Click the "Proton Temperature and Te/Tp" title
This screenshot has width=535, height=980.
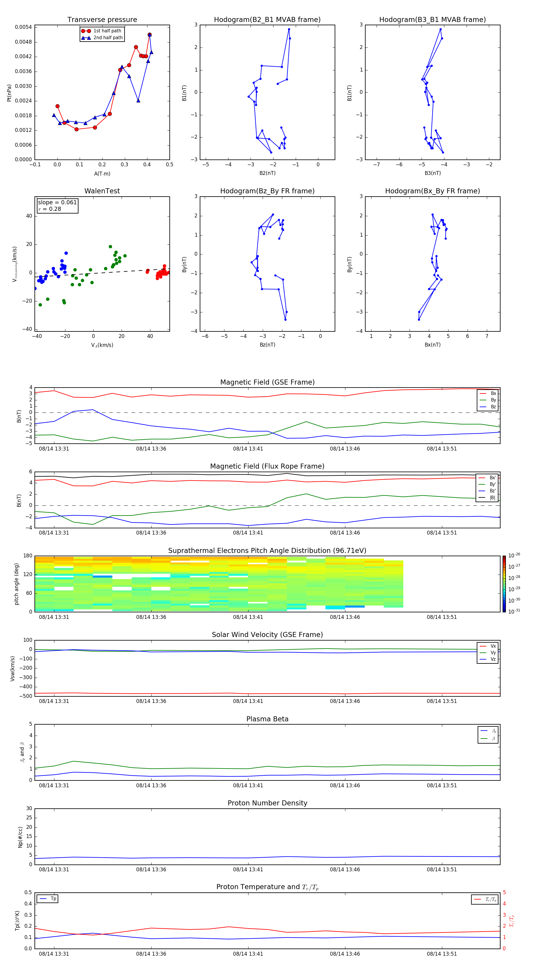[x=267, y=887]
